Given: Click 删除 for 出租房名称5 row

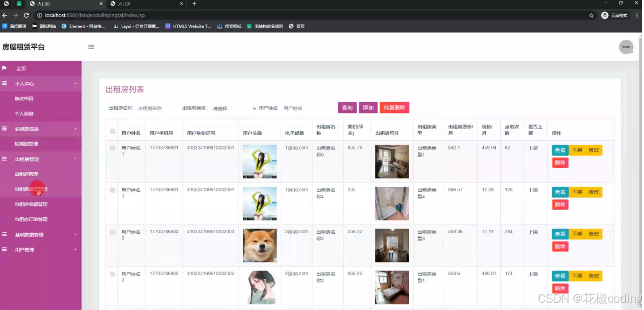Looking at the screenshot, I should tap(560, 162).
